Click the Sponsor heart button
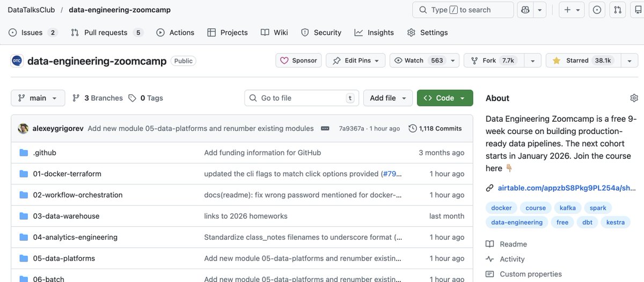 (298, 61)
